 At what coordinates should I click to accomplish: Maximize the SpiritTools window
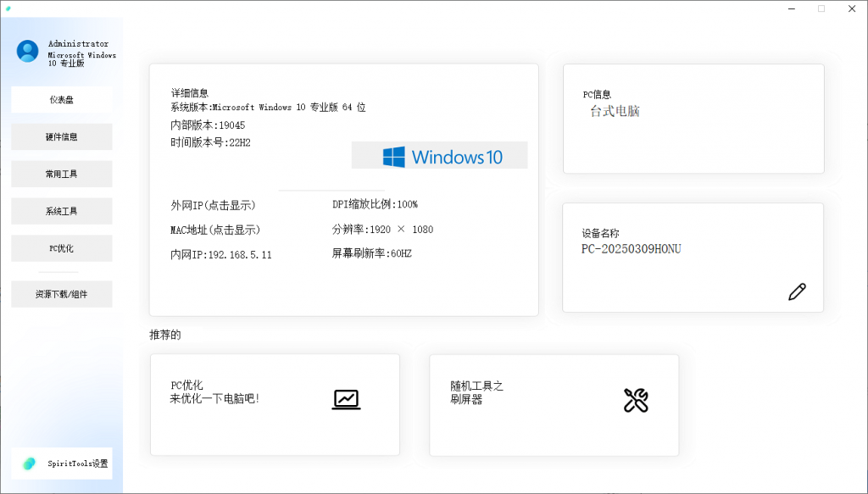tap(821, 8)
